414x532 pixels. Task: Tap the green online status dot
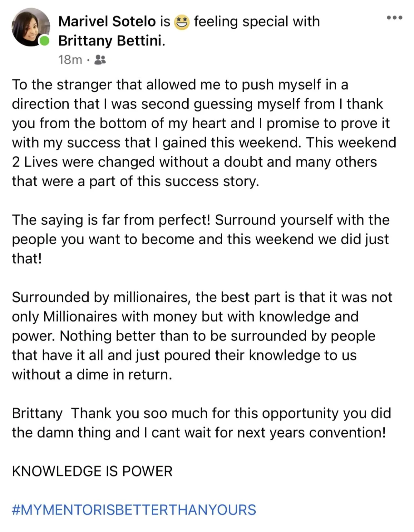[x=44, y=41]
